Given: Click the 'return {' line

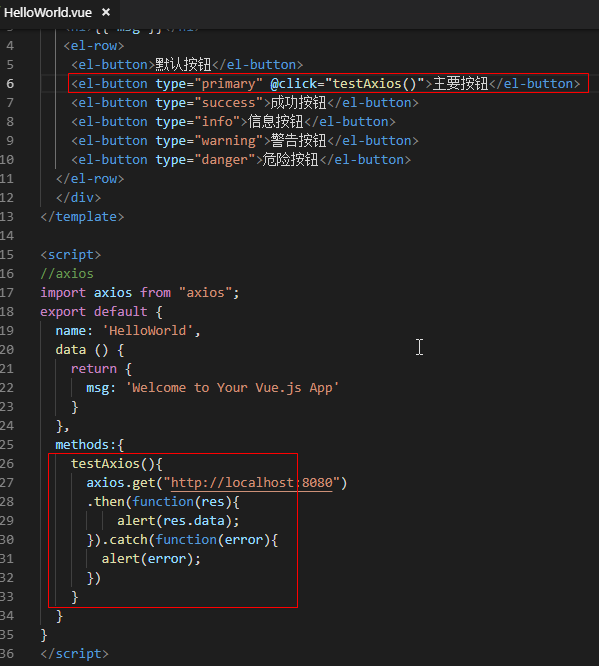Looking at the screenshot, I should click(101, 369).
